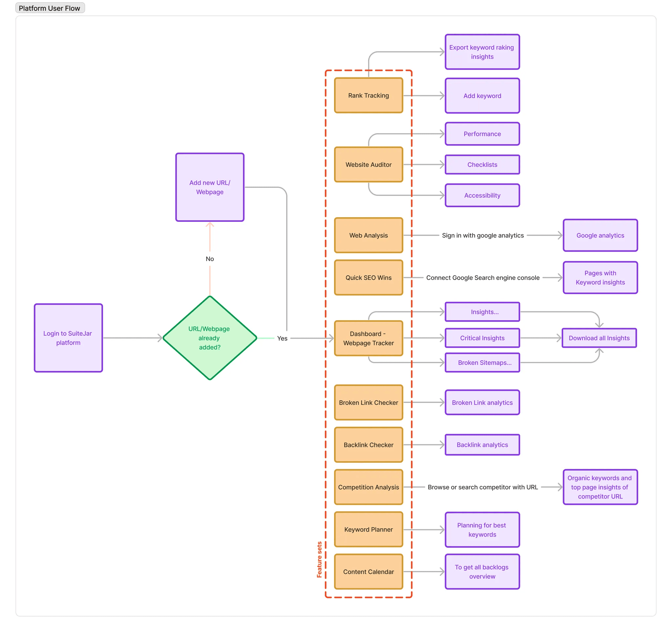This screenshot has width=672, height=632.
Task: Select the Add keyword node
Action: click(482, 95)
